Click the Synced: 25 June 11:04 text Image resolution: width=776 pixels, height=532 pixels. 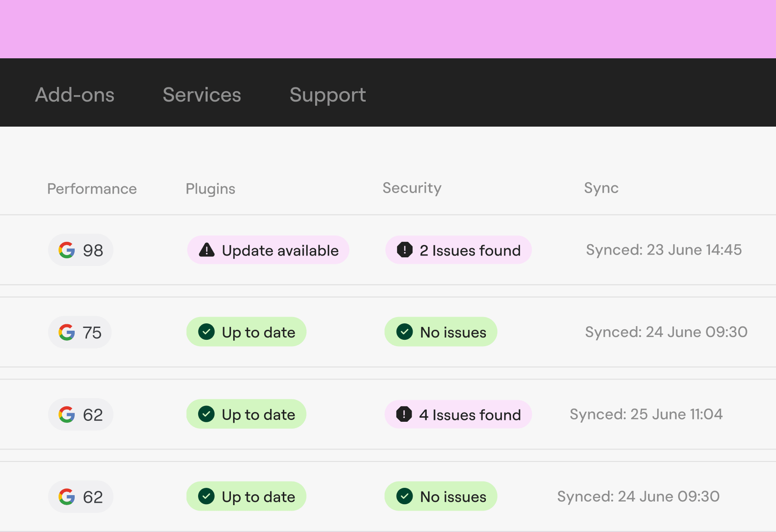click(x=646, y=414)
